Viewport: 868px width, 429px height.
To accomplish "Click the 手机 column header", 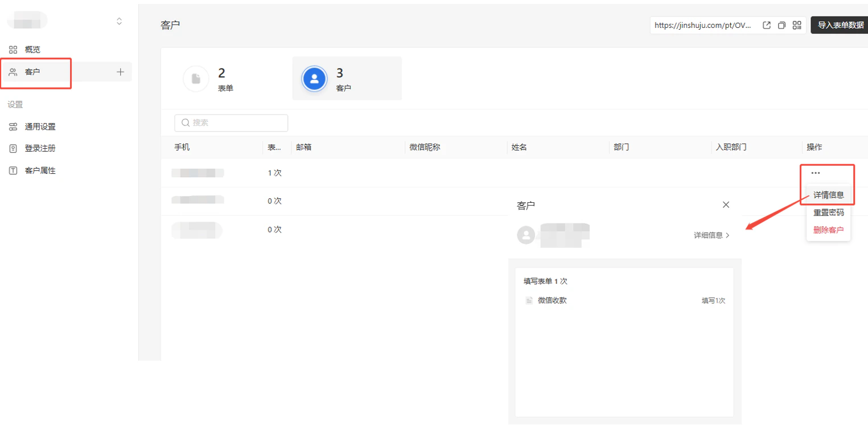I will coord(182,147).
